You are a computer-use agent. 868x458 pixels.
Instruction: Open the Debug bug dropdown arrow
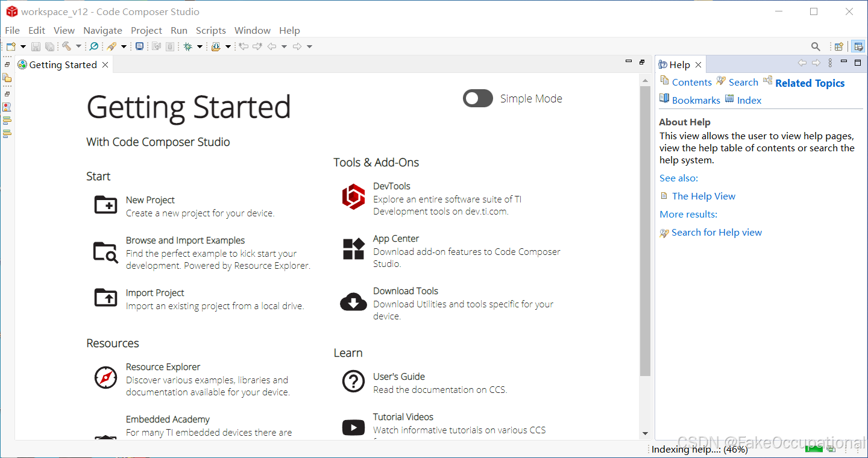tap(200, 46)
